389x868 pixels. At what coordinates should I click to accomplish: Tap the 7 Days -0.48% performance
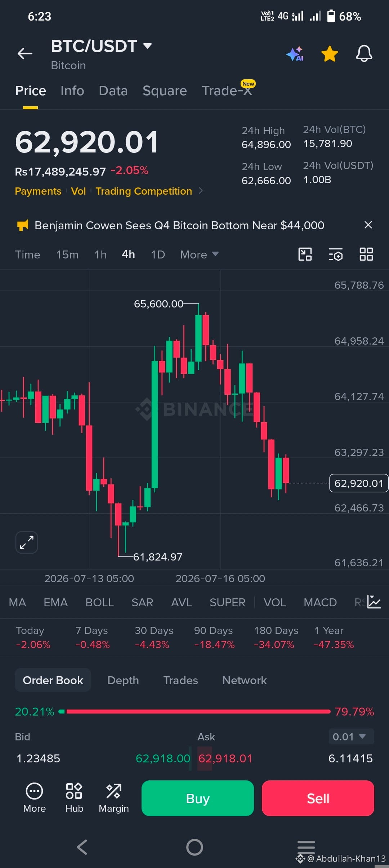[x=93, y=637]
